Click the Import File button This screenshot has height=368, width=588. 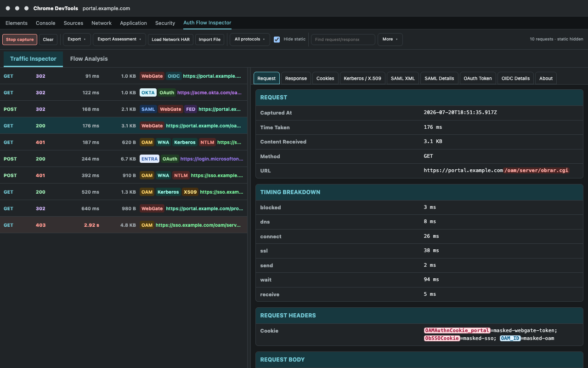(209, 40)
